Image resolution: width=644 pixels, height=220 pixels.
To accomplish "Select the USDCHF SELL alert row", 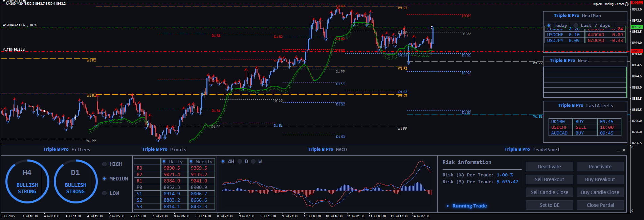I will pyautogui.click(x=585, y=127).
